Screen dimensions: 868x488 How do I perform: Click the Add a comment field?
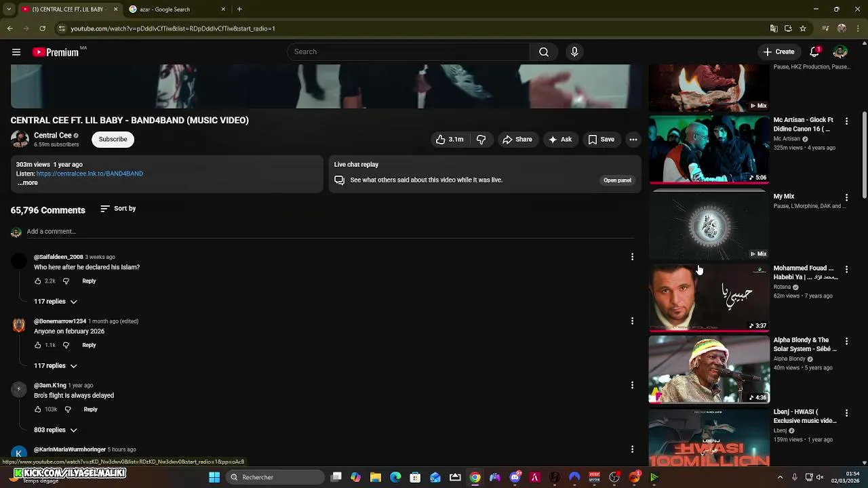(330, 232)
